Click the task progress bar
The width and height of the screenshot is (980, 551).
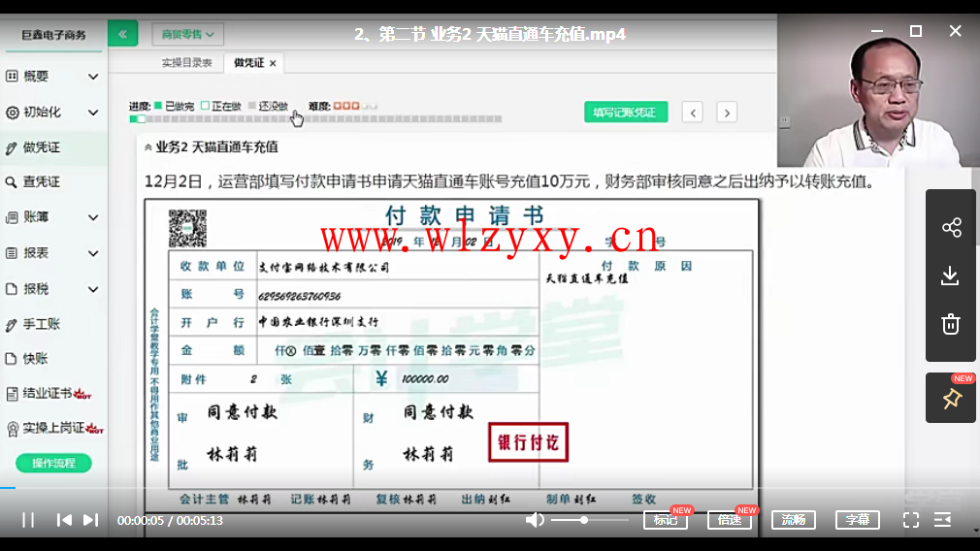click(315, 118)
